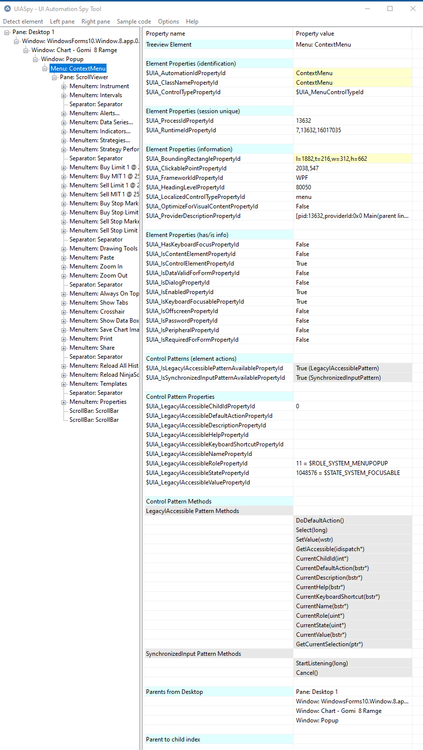
Task: Click the Select(long) method cell
Action: coord(352,530)
